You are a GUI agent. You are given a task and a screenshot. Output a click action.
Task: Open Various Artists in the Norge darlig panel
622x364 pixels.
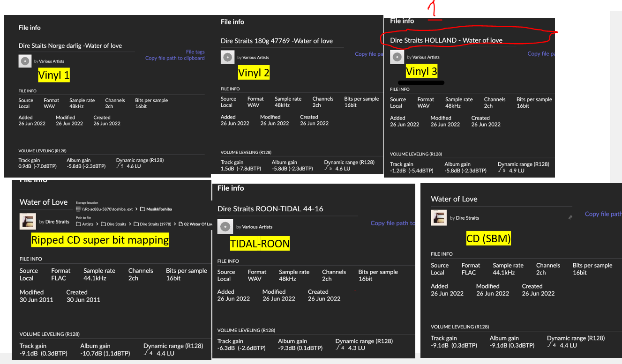[51, 61]
